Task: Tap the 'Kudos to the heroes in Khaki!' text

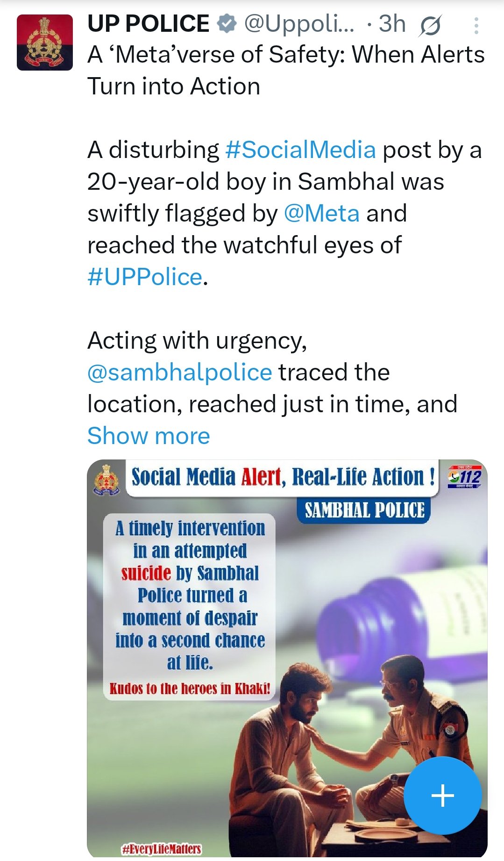Action: pyautogui.click(x=190, y=689)
